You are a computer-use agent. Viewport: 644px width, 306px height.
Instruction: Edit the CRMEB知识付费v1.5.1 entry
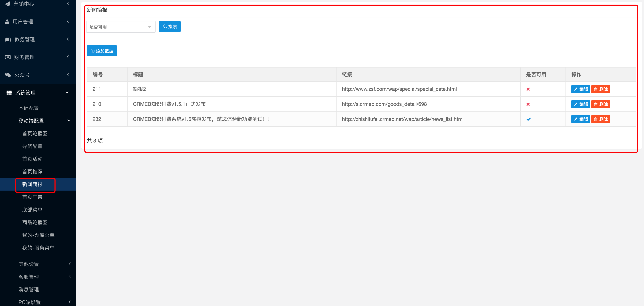coord(580,104)
